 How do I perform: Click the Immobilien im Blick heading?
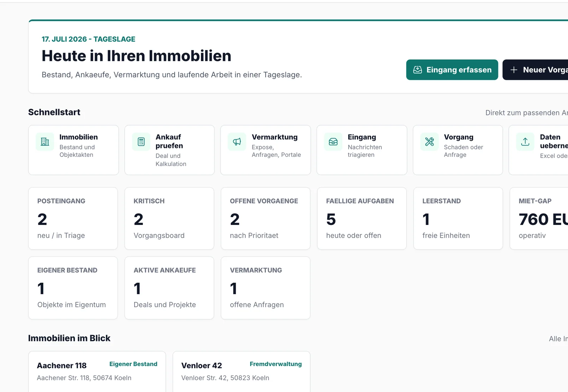(69, 338)
